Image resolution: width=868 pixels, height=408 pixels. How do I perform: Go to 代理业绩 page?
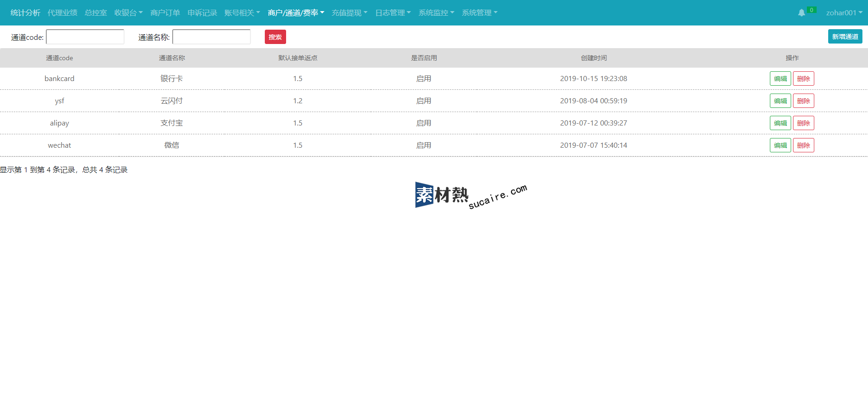[62, 13]
